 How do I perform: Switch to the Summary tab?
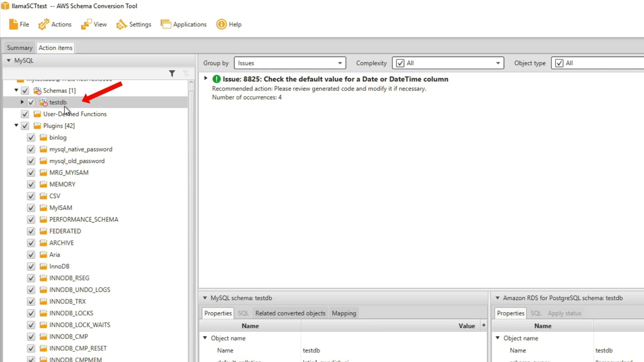click(20, 48)
